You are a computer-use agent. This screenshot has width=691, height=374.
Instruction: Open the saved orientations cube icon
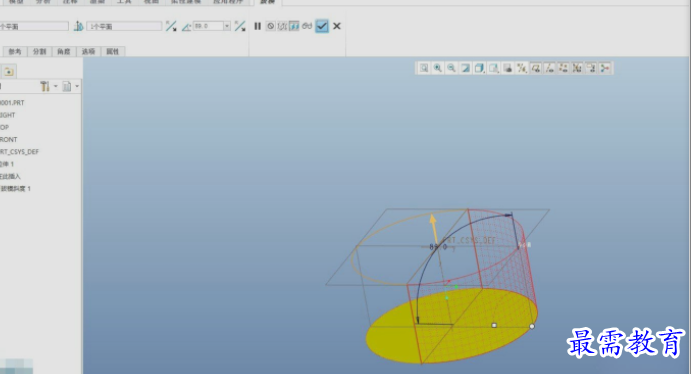tap(479, 68)
